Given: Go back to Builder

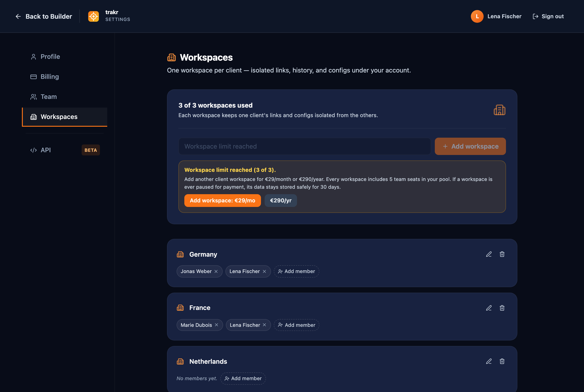Looking at the screenshot, I should coord(44,16).
